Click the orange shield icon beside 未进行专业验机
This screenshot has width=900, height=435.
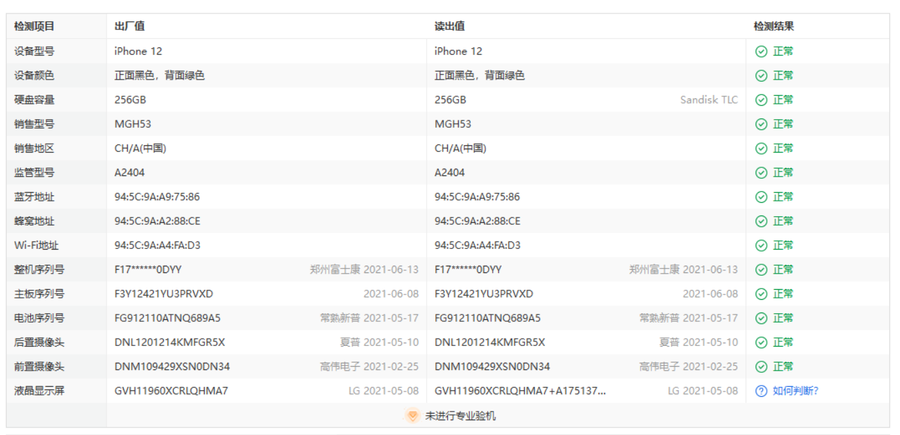412,416
